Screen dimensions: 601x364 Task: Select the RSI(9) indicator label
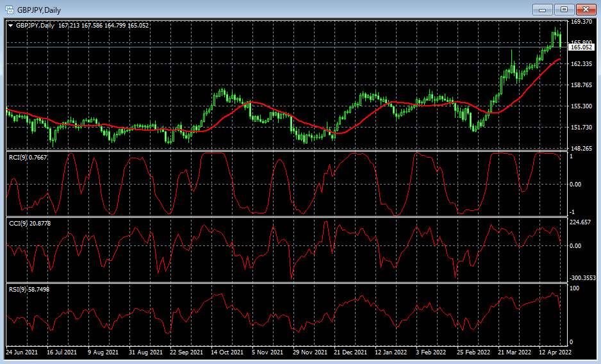click(x=29, y=290)
